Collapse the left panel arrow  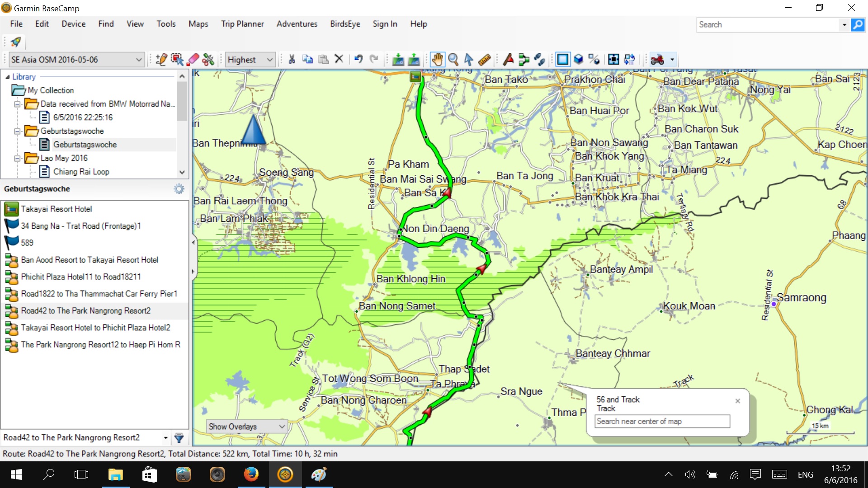(193, 243)
